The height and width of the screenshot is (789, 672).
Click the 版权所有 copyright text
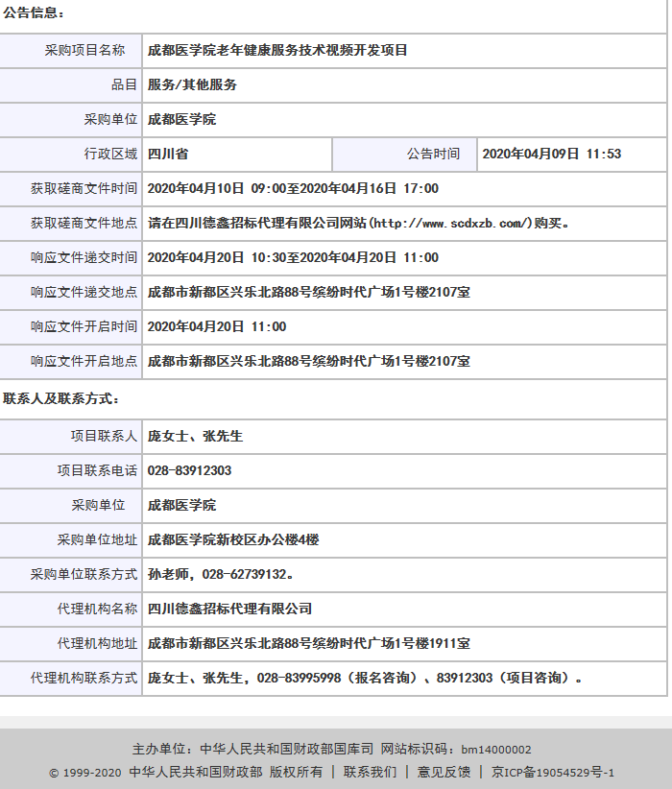click(296, 772)
